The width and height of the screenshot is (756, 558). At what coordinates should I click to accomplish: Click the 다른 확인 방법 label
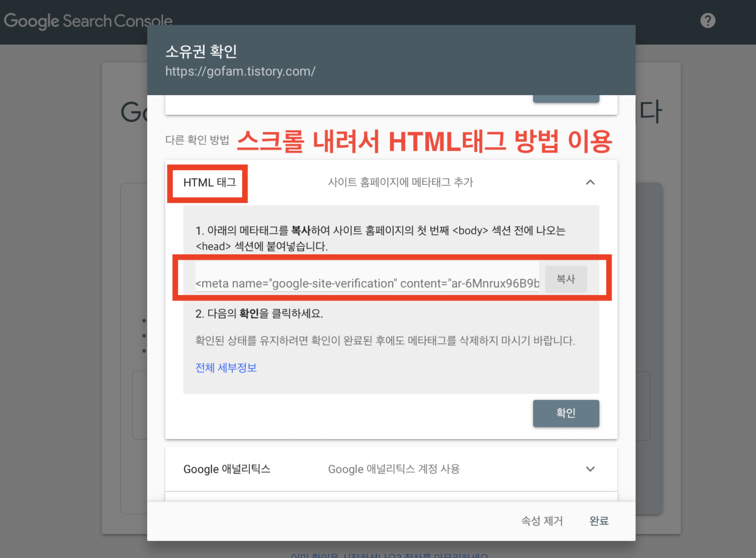pos(197,140)
